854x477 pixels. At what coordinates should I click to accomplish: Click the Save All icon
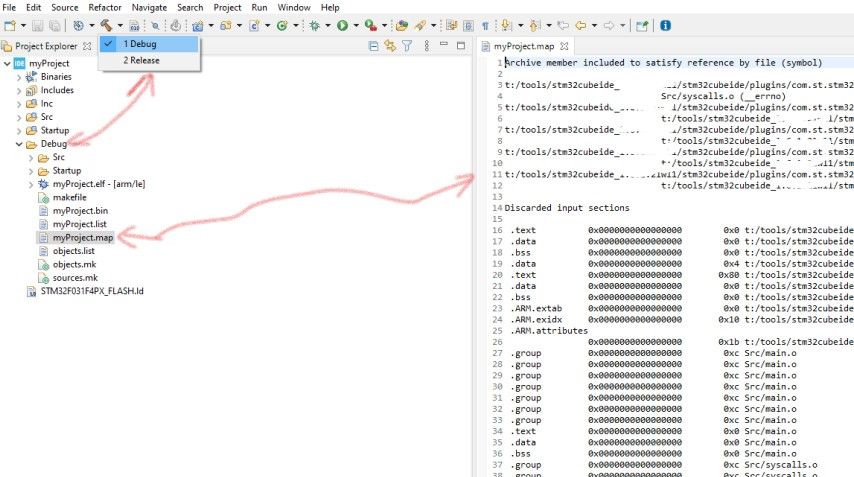point(54,26)
